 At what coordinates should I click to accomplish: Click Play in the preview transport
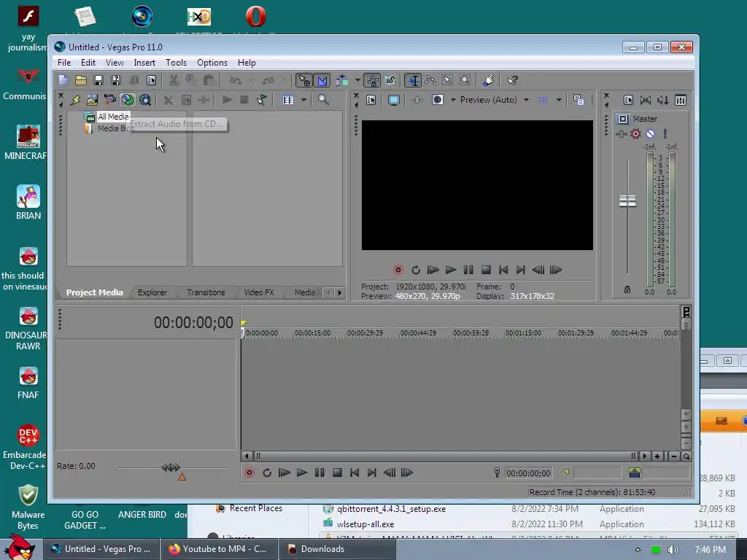pyautogui.click(x=451, y=270)
